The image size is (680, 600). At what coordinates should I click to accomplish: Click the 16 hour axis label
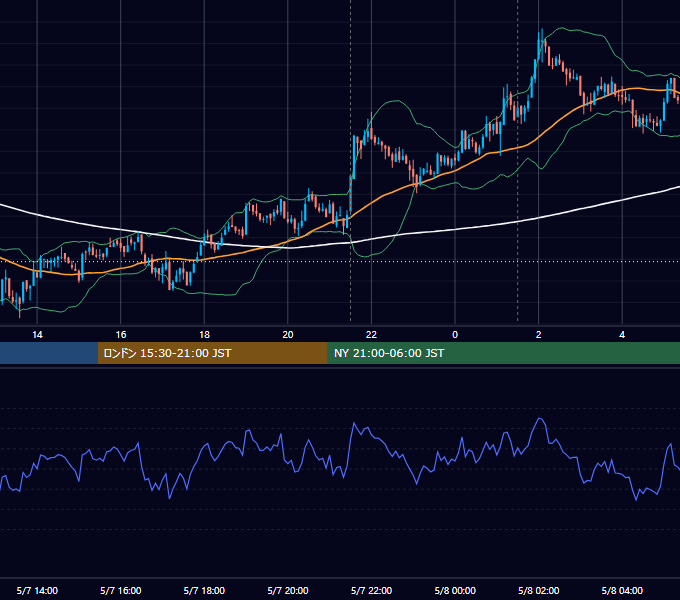pos(121,335)
